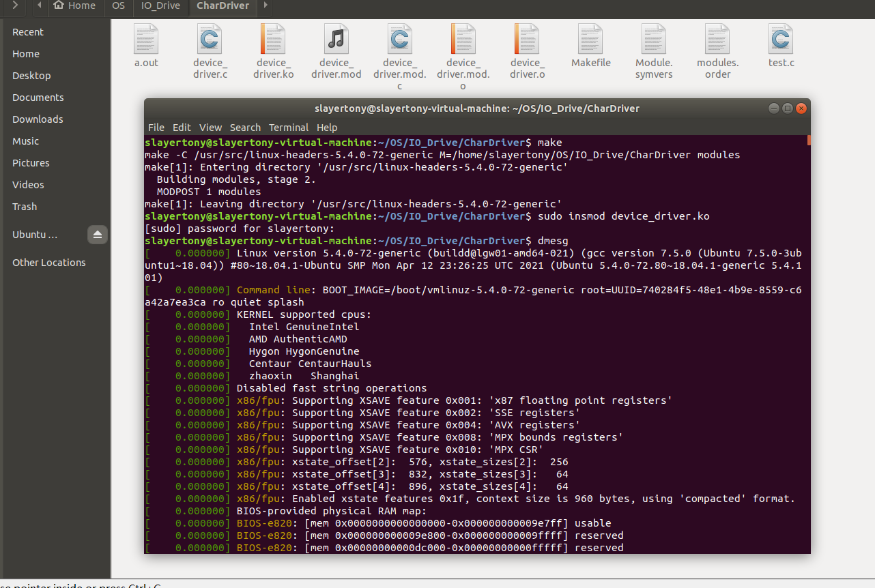The height and width of the screenshot is (588, 875).
Task: Select the a.out file icon
Action: pyautogui.click(x=146, y=39)
